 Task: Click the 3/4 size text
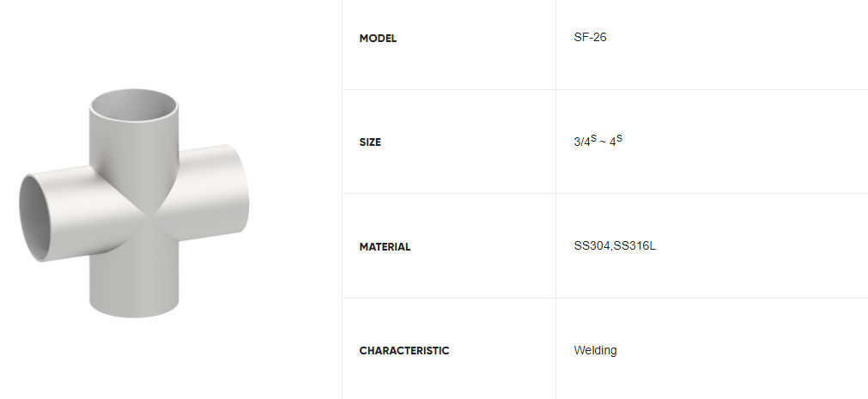pyautogui.click(x=581, y=142)
